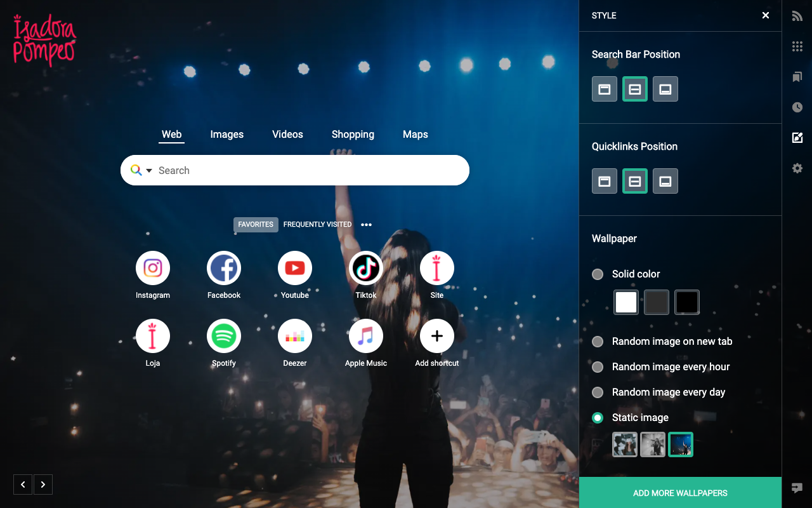The image size is (812, 508).
Task: Close the Style panel
Action: coord(766,15)
